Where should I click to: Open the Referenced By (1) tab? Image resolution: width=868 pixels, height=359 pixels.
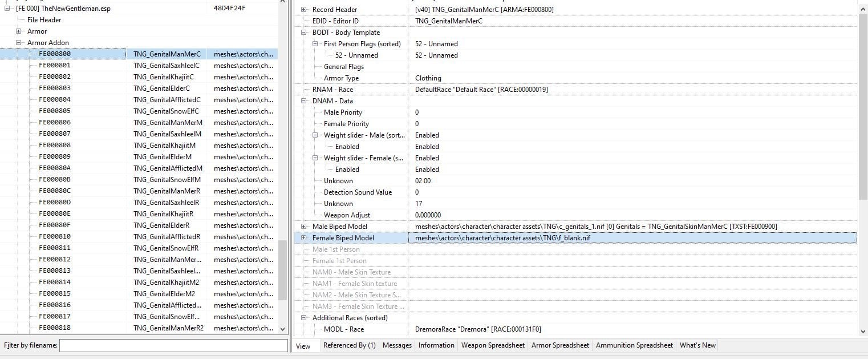pos(349,345)
